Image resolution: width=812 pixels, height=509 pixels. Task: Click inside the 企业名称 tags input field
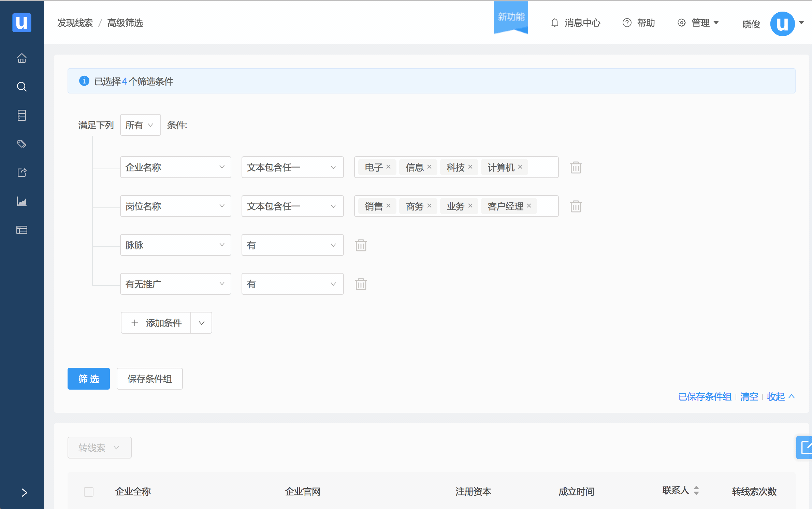point(456,167)
